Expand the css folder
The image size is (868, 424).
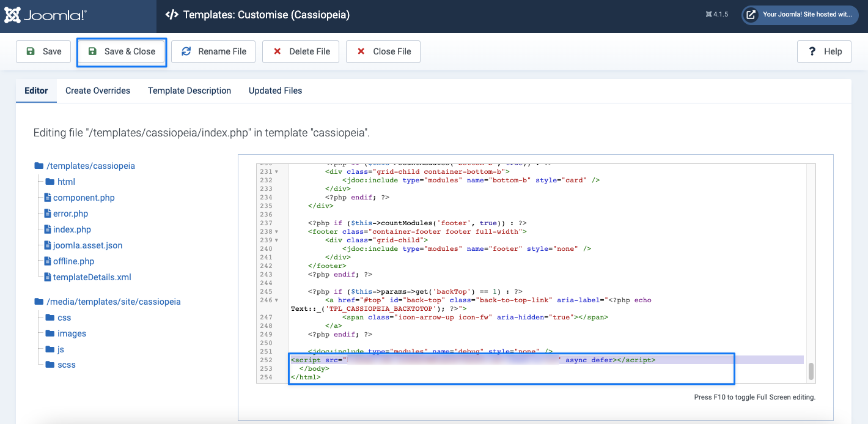(64, 318)
